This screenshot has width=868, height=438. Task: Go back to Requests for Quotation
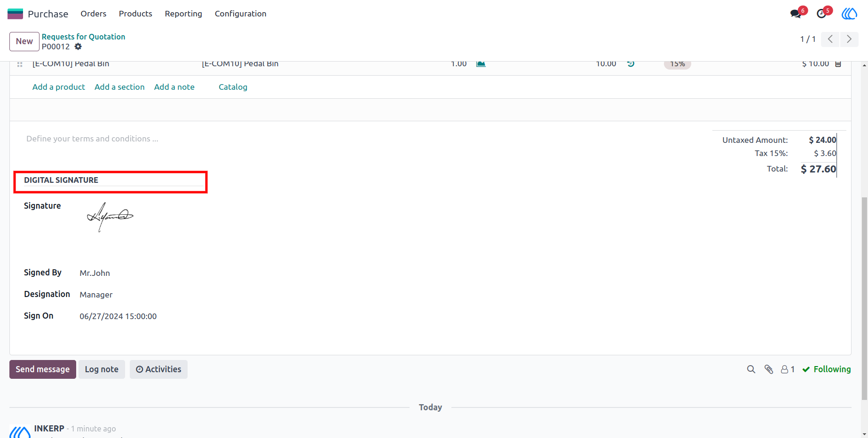pyautogui.click(x=83, y=37)
